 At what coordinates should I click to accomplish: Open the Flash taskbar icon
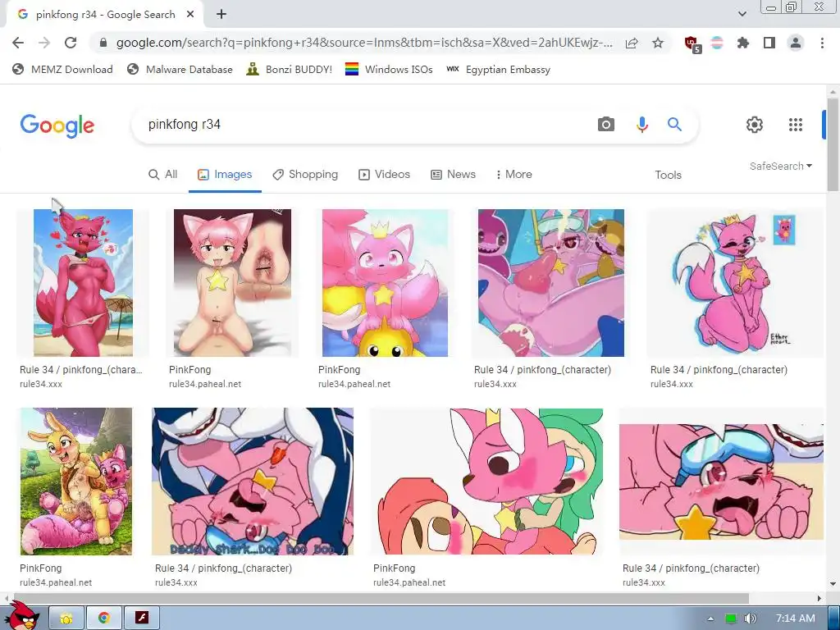[141, 619]
